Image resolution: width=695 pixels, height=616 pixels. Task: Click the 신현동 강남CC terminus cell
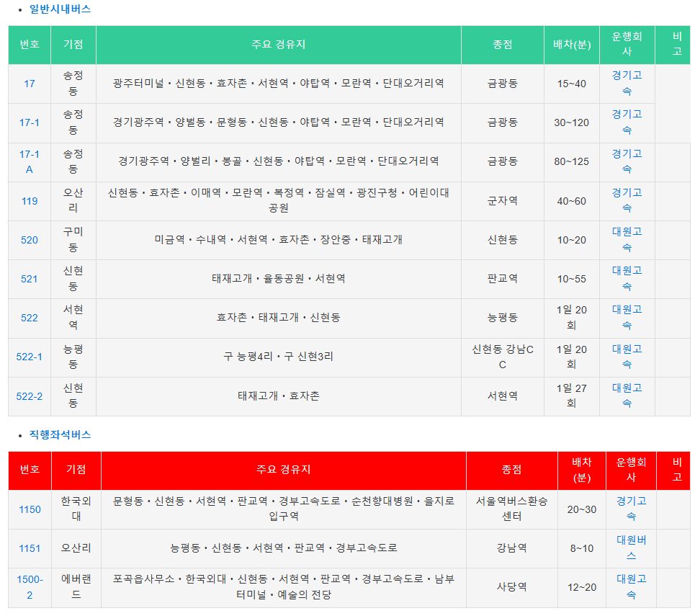pyautogui.click(x=502, y=357)
